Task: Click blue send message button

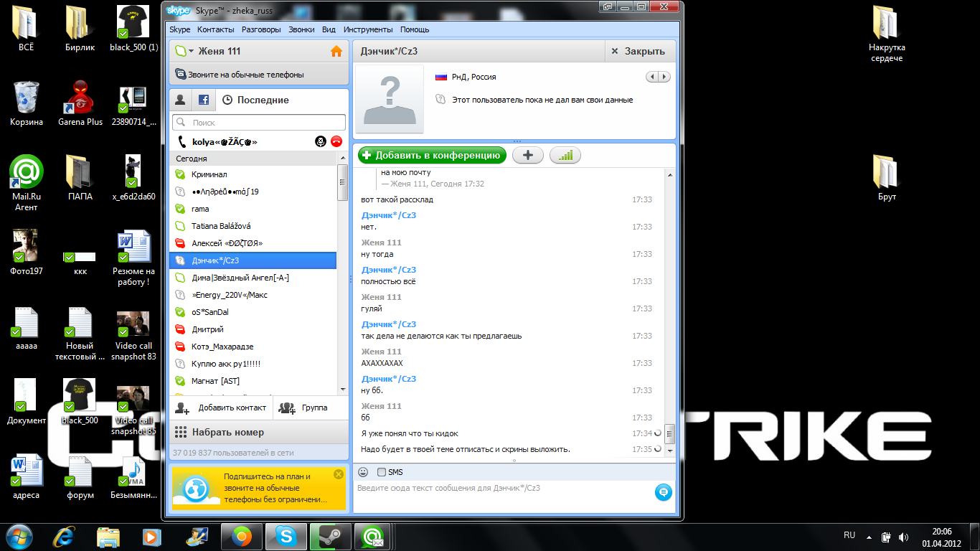Action: pyautogui.click(x=663, y=492)
